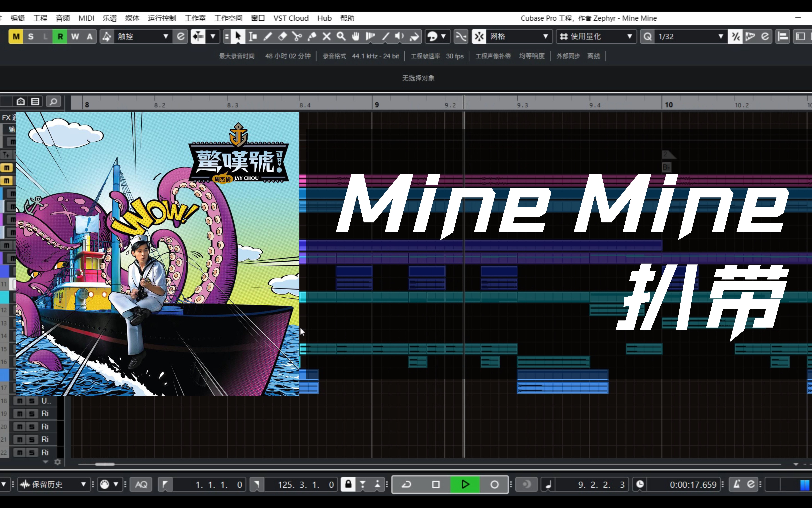Select the Mute X tool

326,36
